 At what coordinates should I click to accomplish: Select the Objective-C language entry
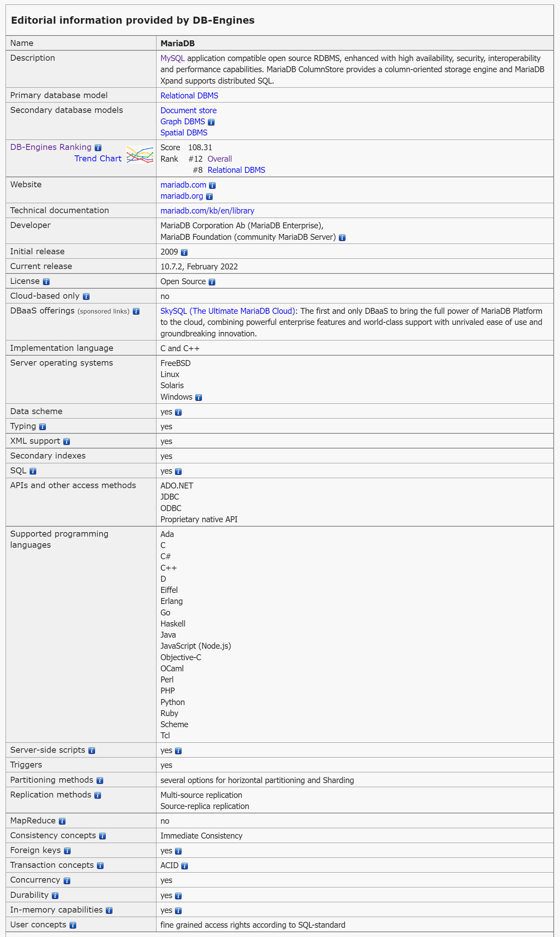tap(181, 657)
